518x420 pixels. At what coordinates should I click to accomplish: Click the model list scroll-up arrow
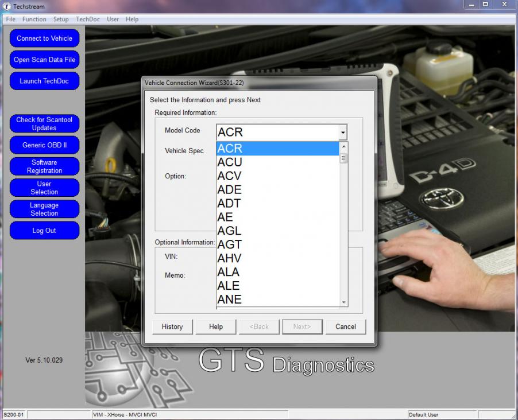pyautogui.click(x=343, y=146)
